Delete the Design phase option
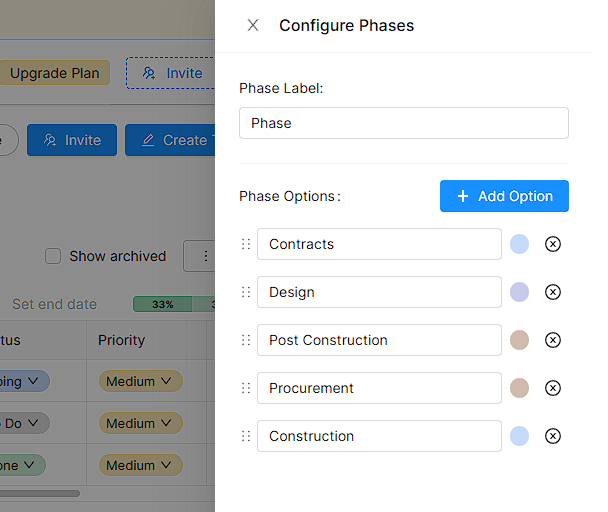 553,292
